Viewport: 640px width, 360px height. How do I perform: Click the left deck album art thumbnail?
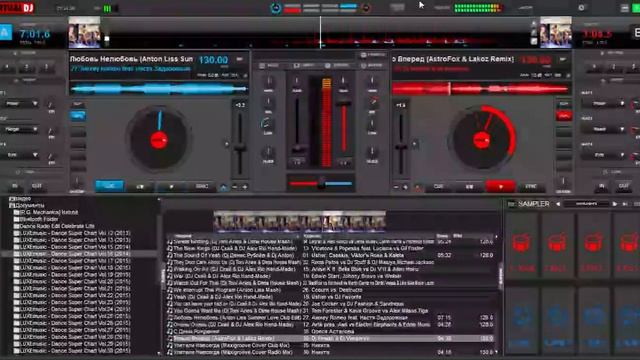click(x=84, y=33)
